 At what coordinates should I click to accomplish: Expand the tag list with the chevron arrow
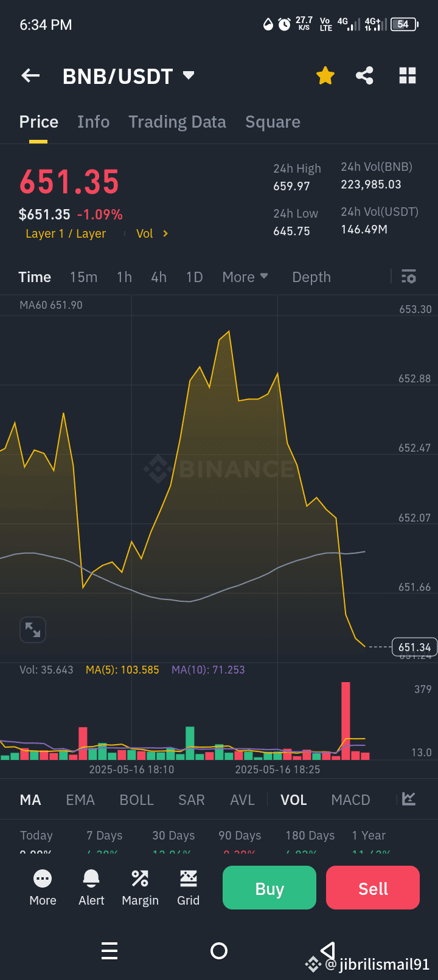coord(165,233)
